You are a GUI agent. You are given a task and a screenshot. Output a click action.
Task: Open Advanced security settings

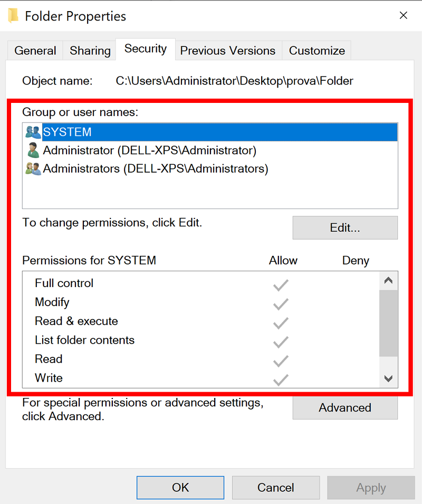[x=345, y=407]
